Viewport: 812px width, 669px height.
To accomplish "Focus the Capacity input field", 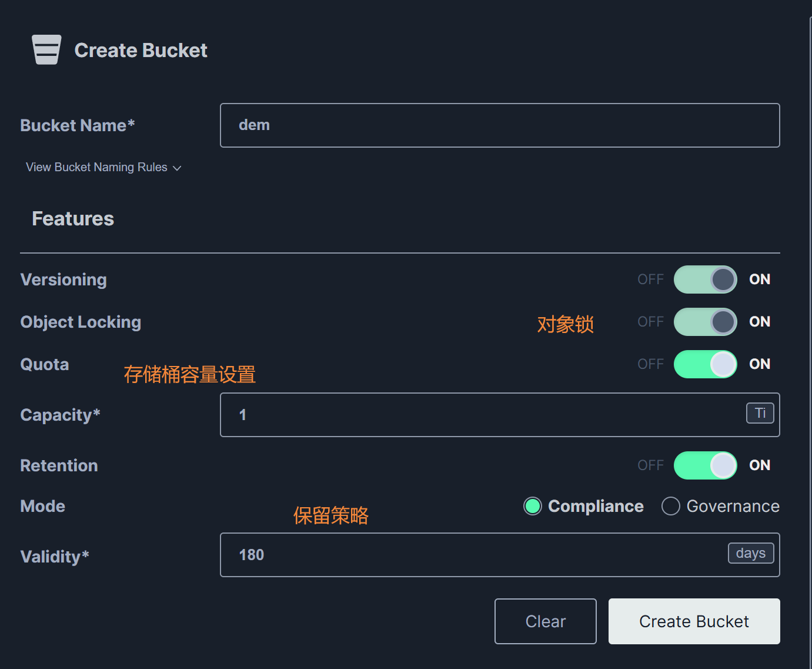I will [x=482, y=415].
